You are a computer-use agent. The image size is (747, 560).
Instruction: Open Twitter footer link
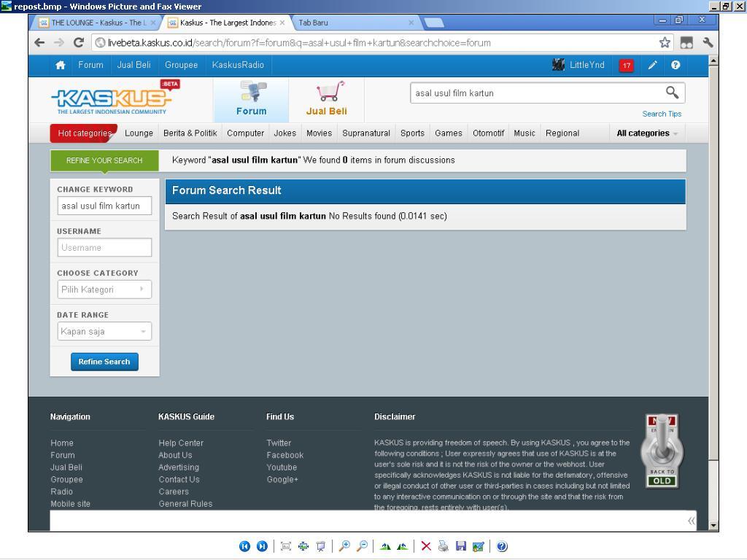click(279, 443)
